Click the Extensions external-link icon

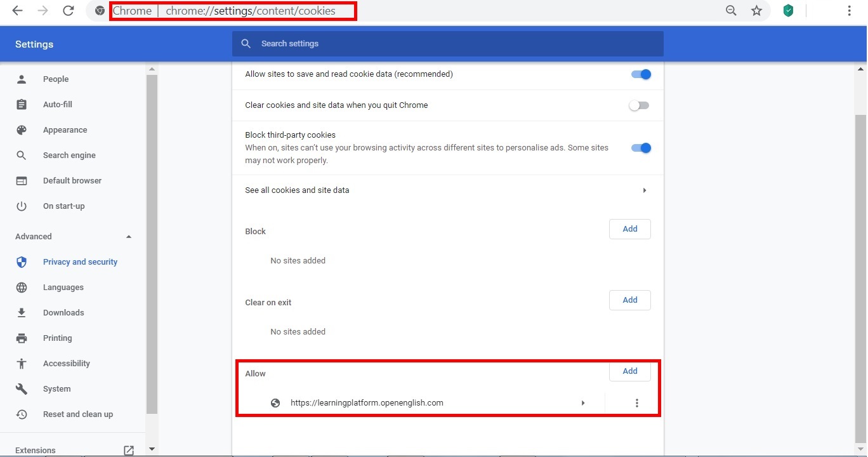129,450
